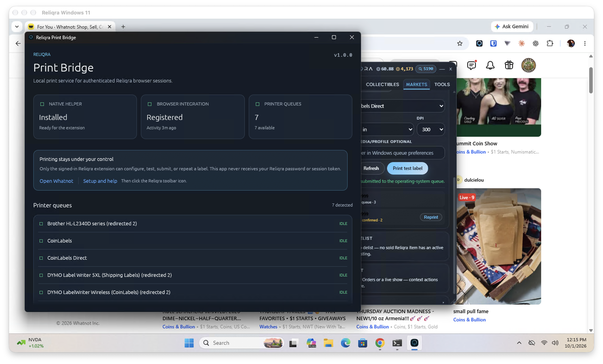Open the labels Direct printer dropdown
603x364 pixels.
point(403,106)
